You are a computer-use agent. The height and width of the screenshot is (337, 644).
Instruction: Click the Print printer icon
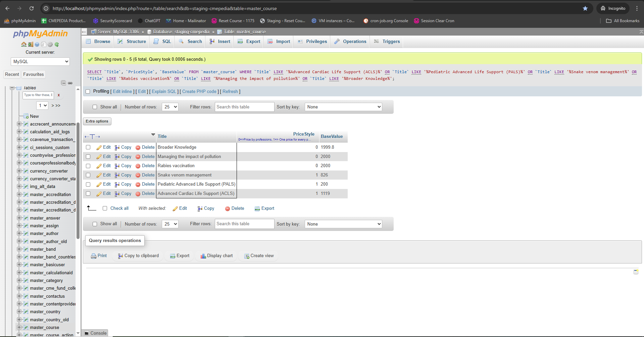[x=94, y=256]
